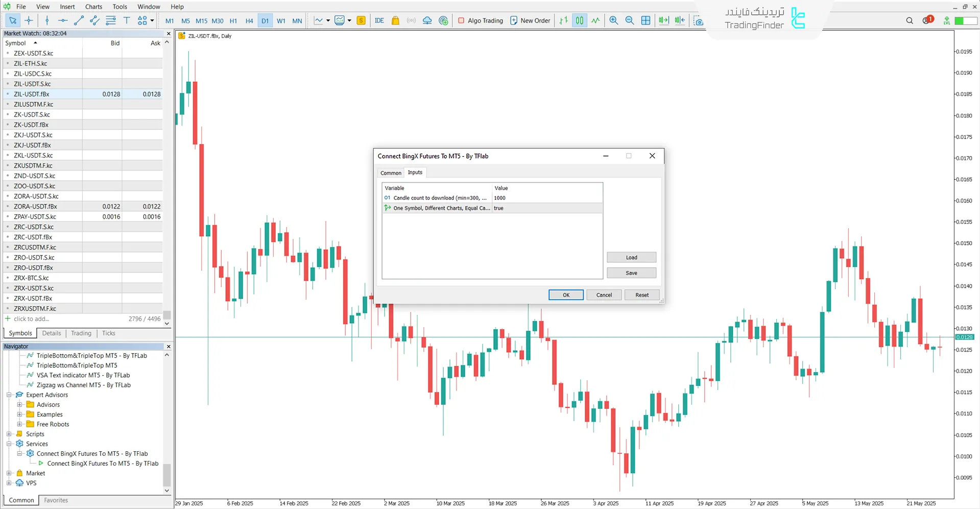Expand the Scripts node
Image resolution: width=980 pixels, height=509 pixels.
click(x=9, y=434)
